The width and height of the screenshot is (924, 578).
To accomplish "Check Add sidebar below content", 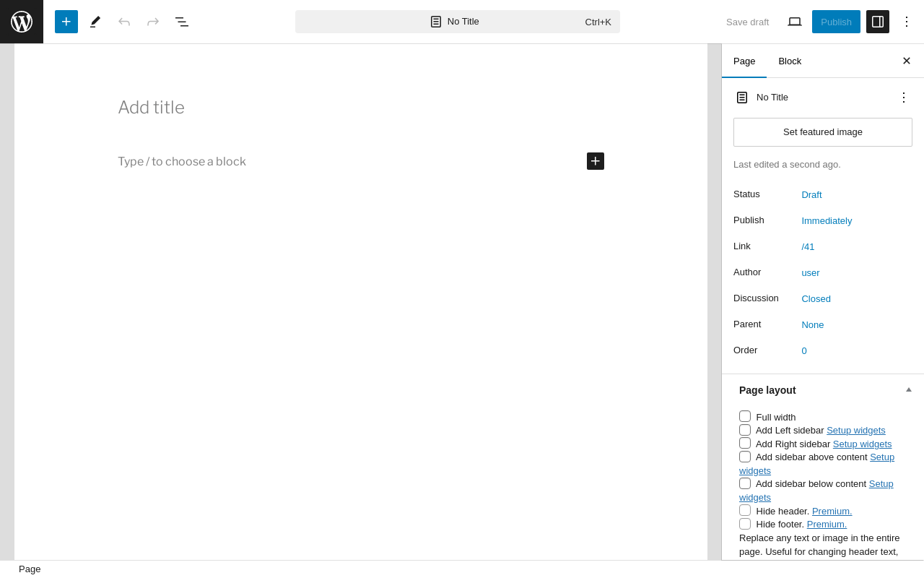I will point(745,483).
